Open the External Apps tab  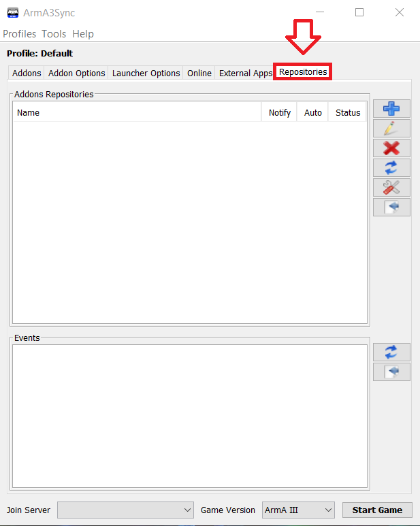click(x=245, y=73)
